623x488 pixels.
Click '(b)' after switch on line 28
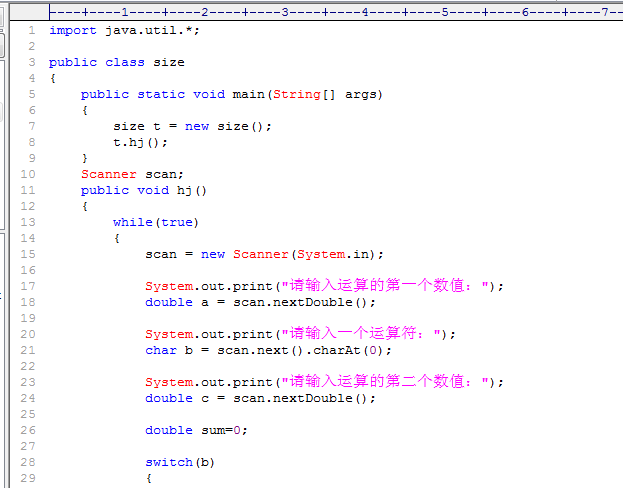205,462
